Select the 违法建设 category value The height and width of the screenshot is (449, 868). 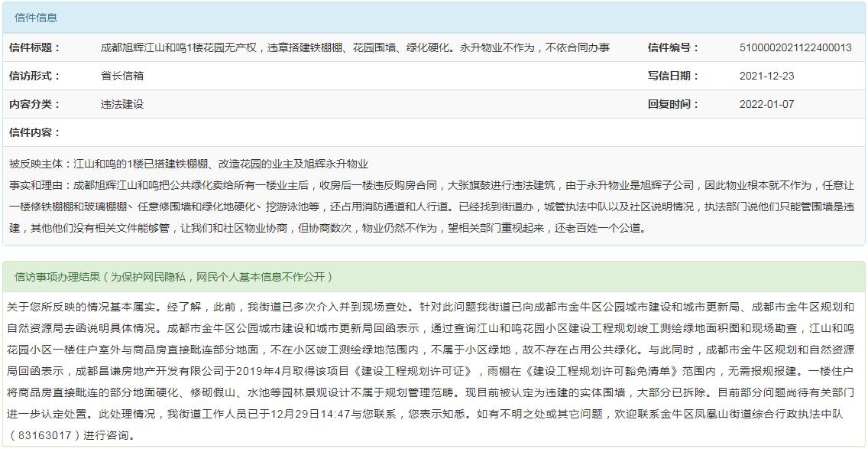click(121, 104)
